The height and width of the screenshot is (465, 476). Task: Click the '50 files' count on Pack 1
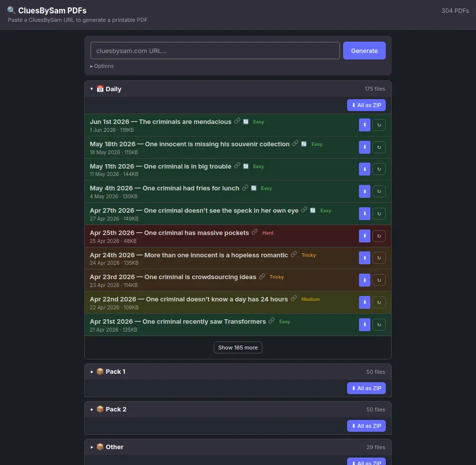375,372
